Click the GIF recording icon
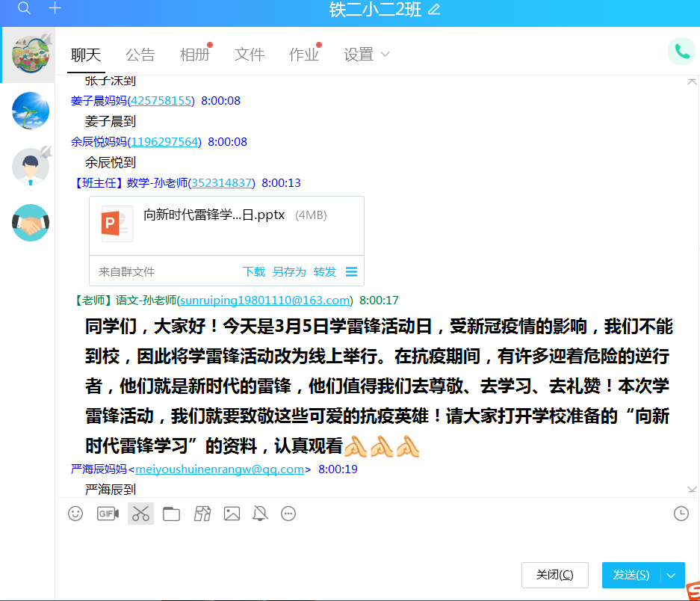 click(108, 514)
